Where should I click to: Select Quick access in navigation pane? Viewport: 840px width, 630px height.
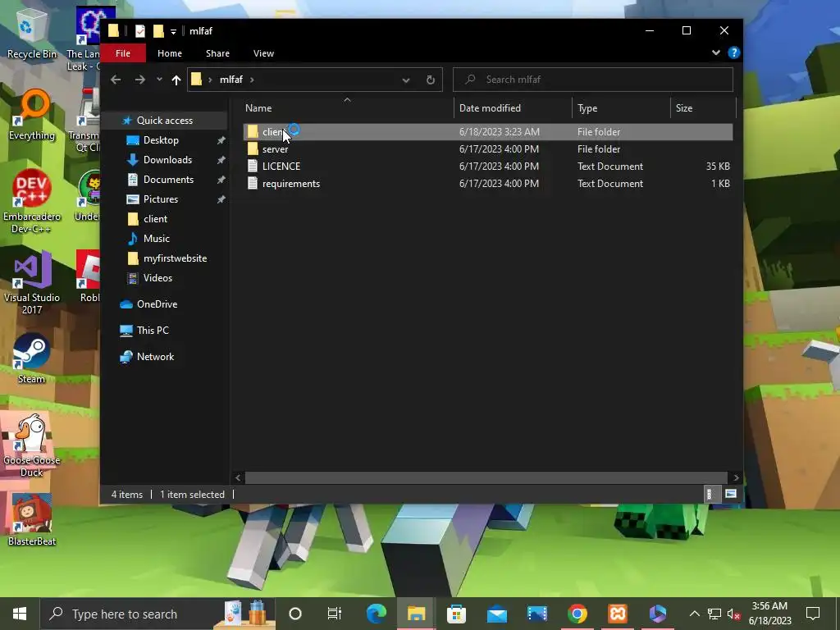pos(164,121)
